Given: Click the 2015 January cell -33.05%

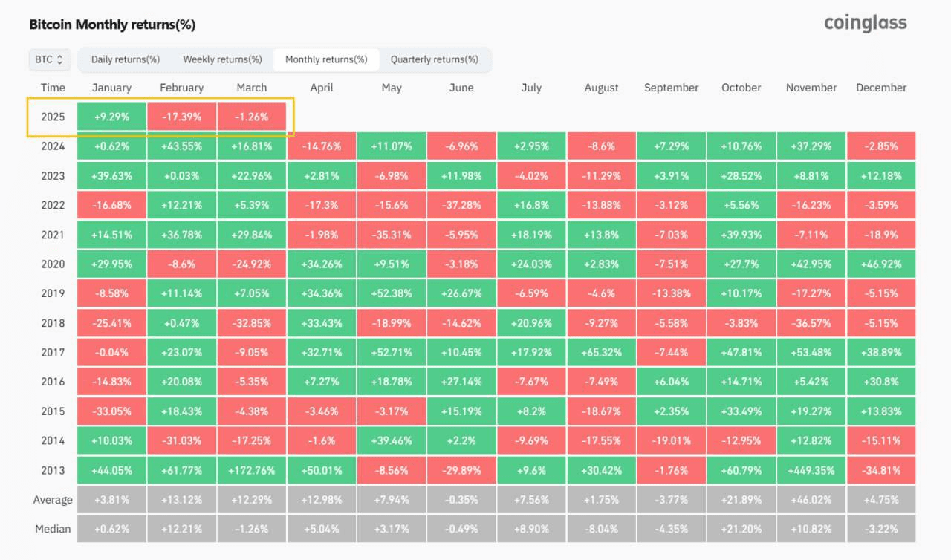Looking at the screenshot, I should pyautogui.click(x=112, y=411).
